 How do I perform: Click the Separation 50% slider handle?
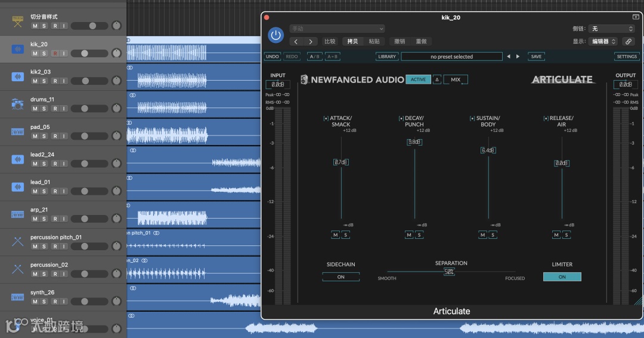tap(449, 272)
